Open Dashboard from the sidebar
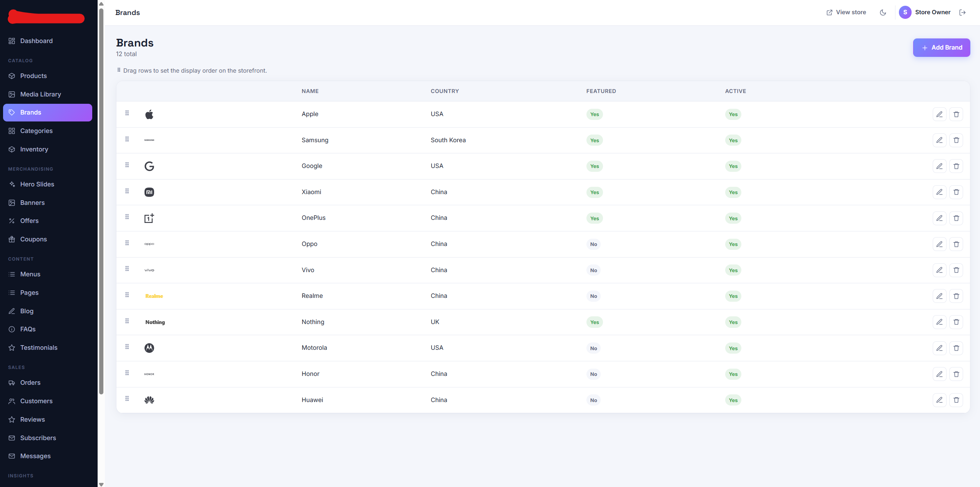 48,41
